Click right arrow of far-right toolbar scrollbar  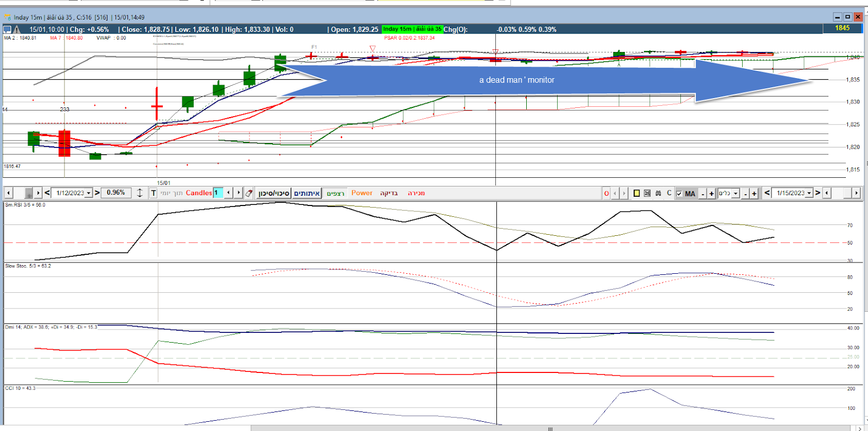point(857,193)
